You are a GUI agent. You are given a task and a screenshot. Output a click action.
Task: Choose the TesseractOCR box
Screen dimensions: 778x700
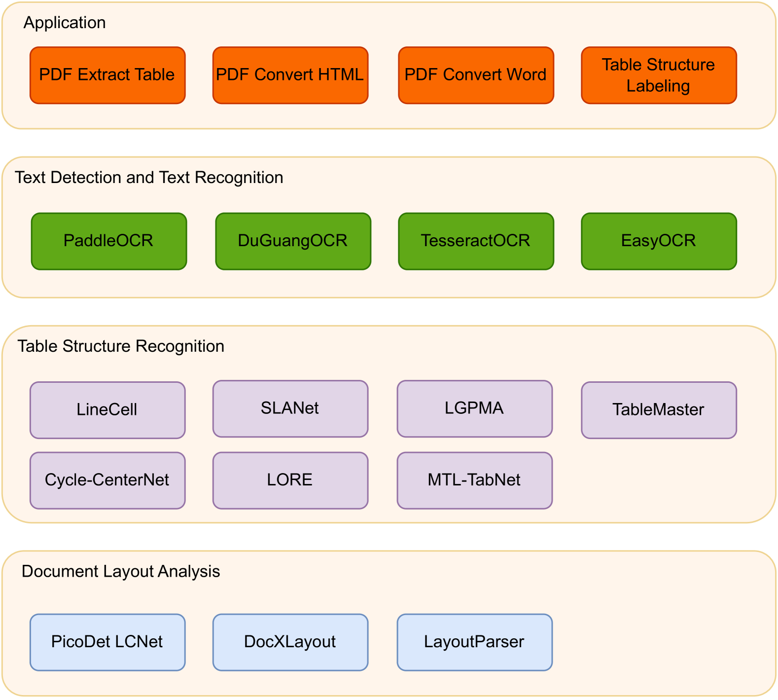click(476, 241)
